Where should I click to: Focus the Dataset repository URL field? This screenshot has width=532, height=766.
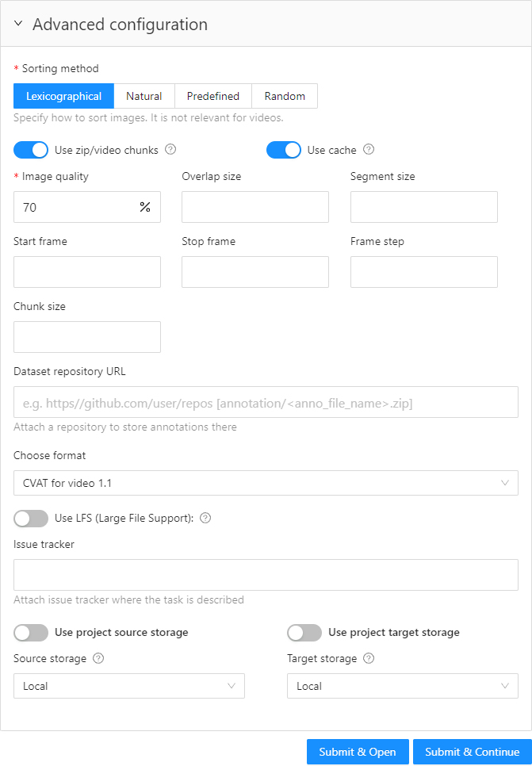(266, 403)
